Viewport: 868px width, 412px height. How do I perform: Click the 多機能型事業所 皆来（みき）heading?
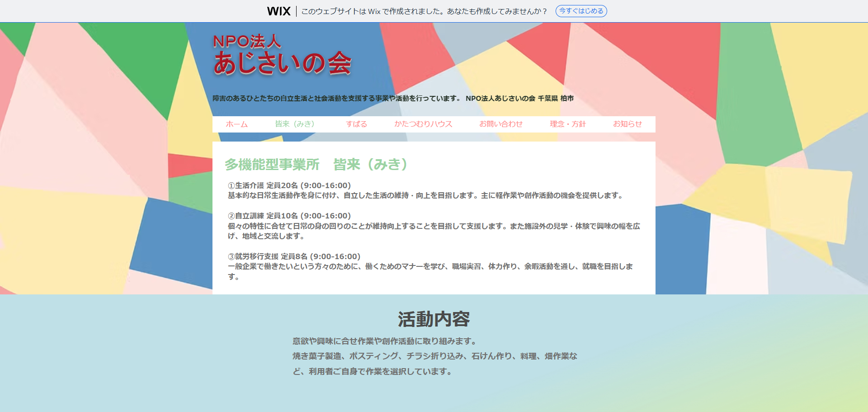(316, 165)
